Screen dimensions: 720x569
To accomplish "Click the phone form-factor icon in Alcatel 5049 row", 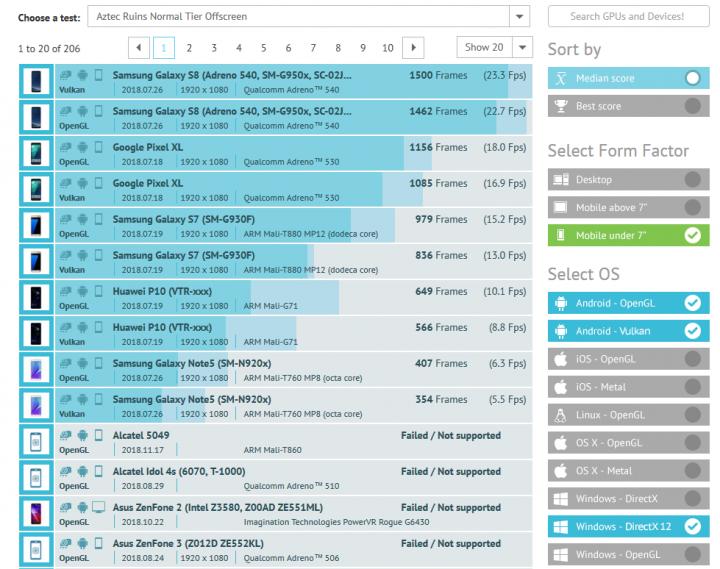I will 98,435.
